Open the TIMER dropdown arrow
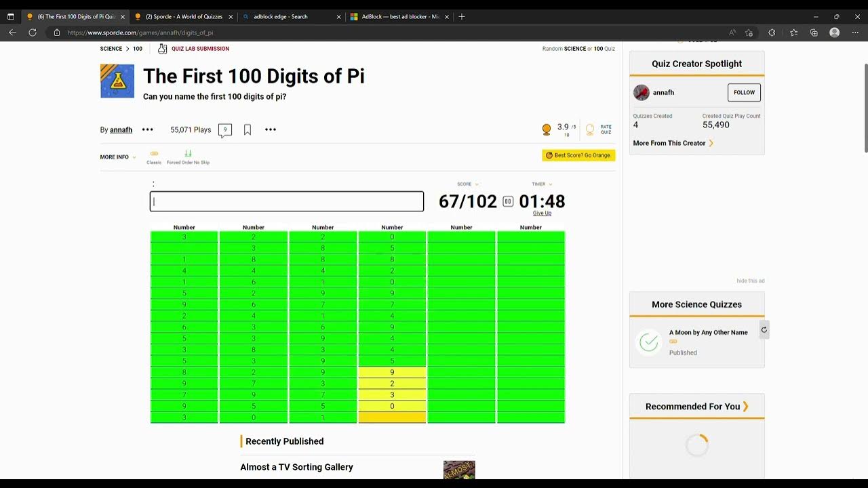This screenshot has width=868, height=488. point(550,184)
